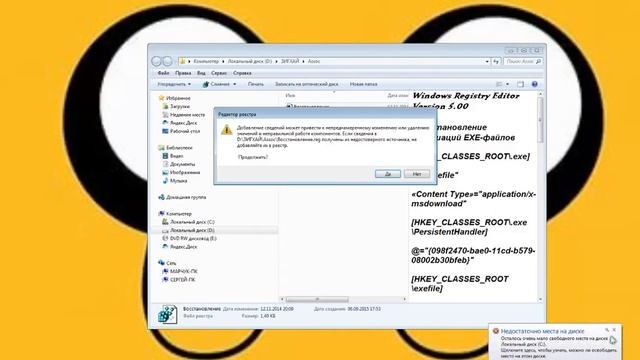This screenshot has width=640, height=360.
Task: Click the red error icon in the disk notification
Action: point(496,331)
